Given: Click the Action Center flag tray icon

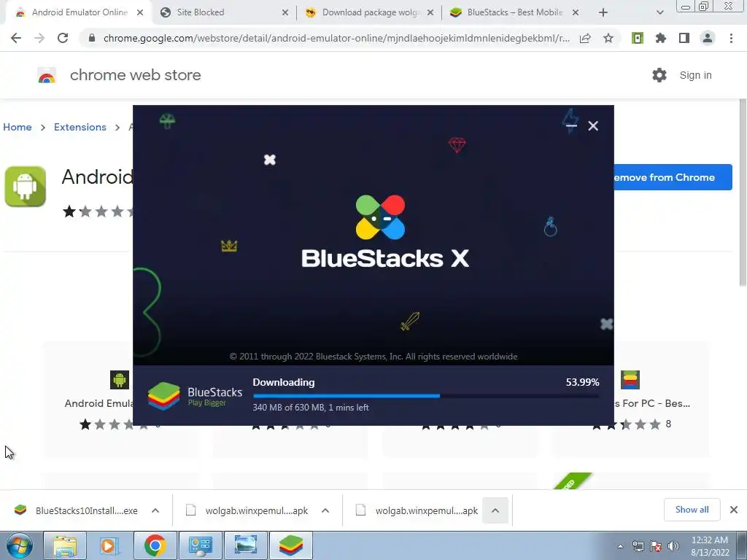Looking at the screenshot, I should click(656, 546).
